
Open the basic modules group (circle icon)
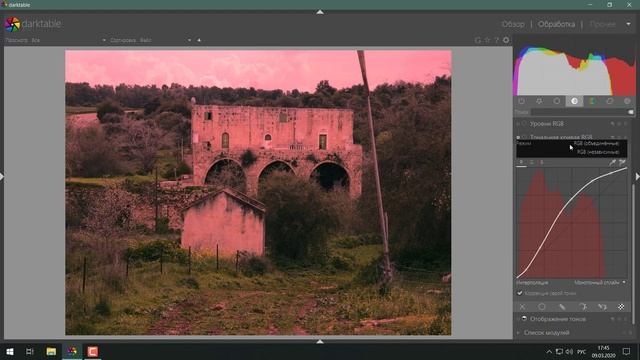[557, 101]
